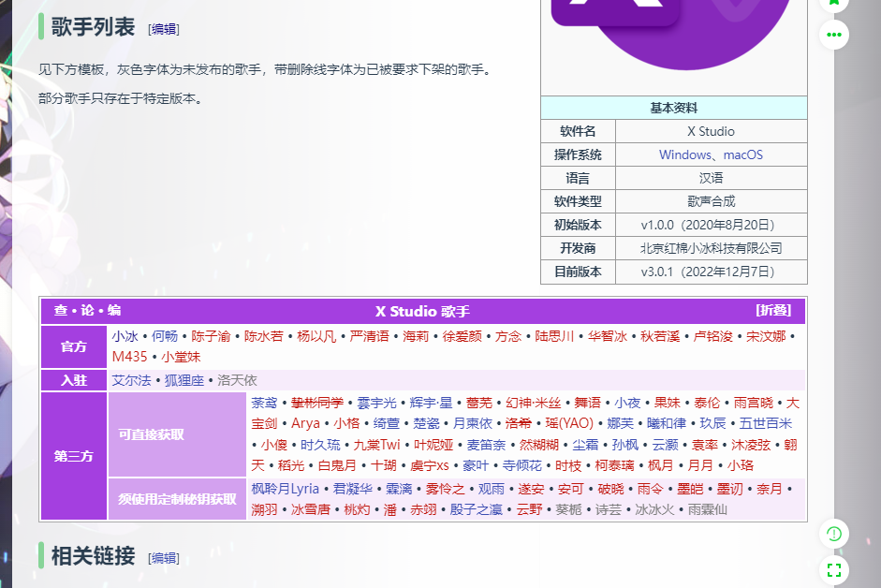Click the purple X Studio logo image
Viewport: 881px width, 588px height.
[673, 34]
